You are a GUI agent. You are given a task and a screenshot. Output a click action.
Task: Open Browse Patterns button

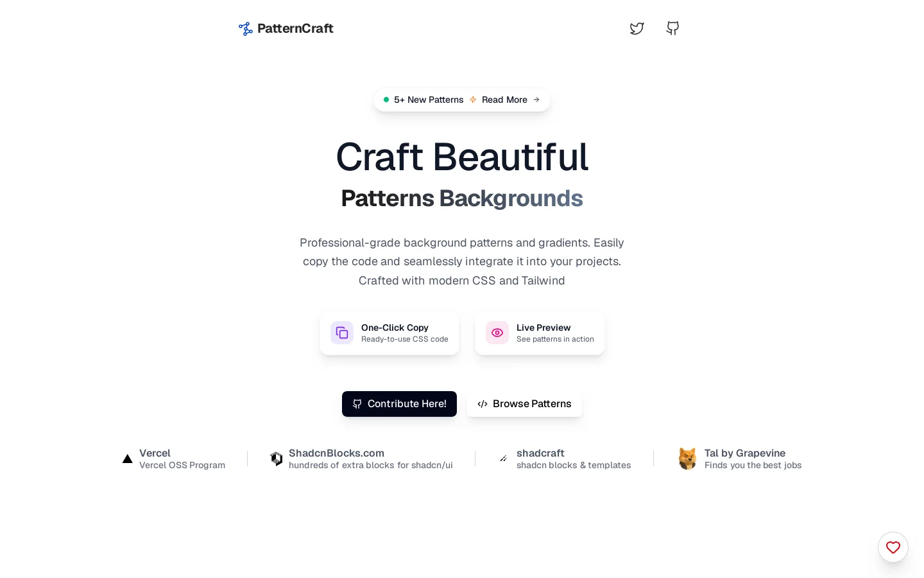pyautogui.click(x=524, y=404)
